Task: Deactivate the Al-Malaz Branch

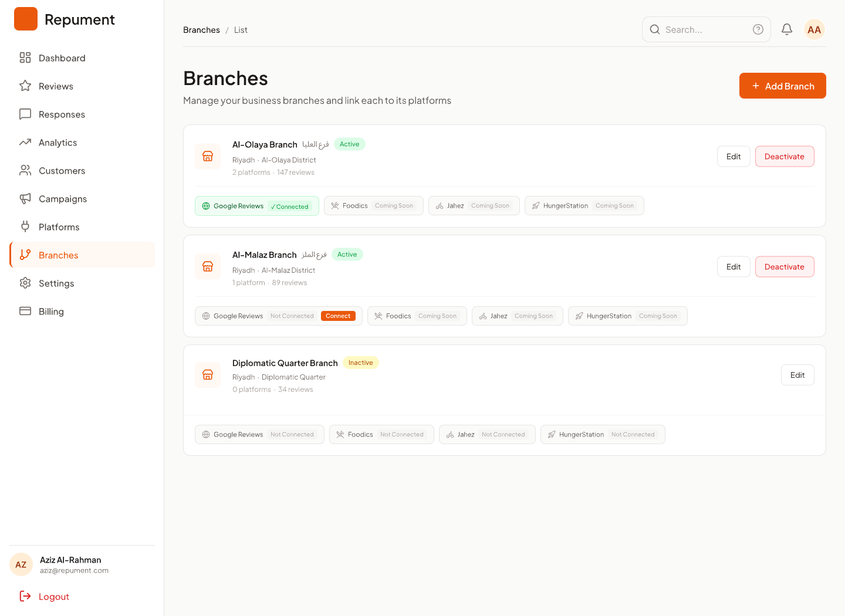Action: tap(785, 267)
